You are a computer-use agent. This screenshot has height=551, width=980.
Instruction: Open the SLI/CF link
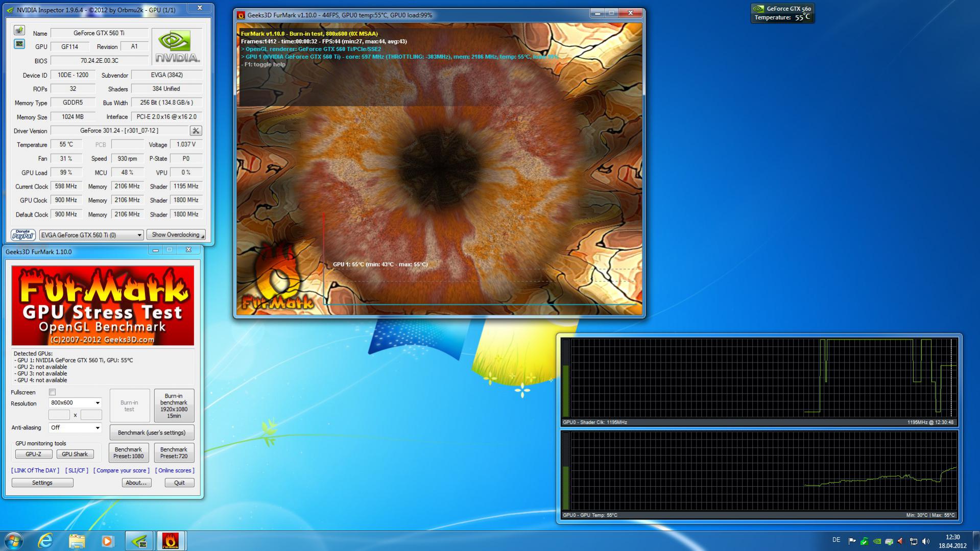coord(77,470)
